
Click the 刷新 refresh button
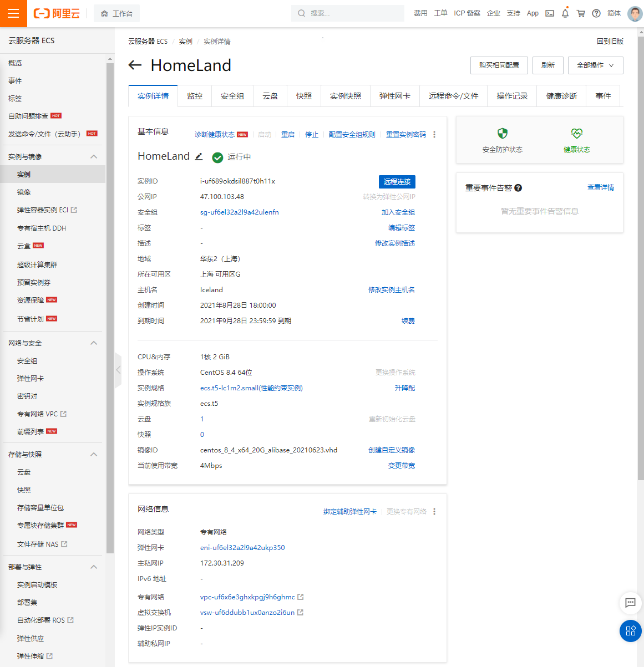coord(548,65)
